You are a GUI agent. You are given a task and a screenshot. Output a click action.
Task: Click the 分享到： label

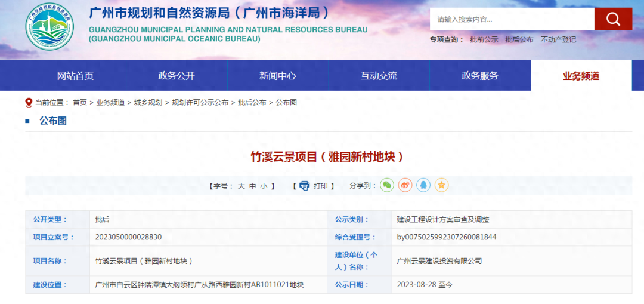point(363,186)
